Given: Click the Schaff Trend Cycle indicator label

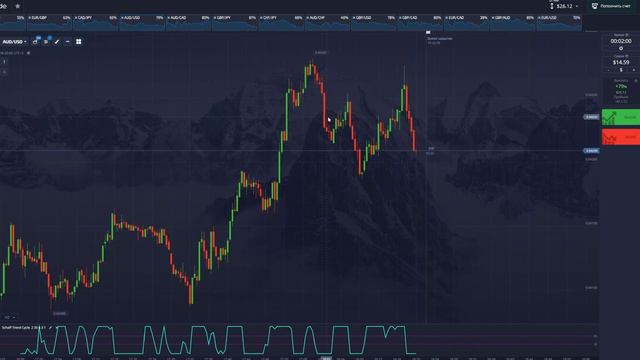Looking at the screenshot, I should (23, 328).
